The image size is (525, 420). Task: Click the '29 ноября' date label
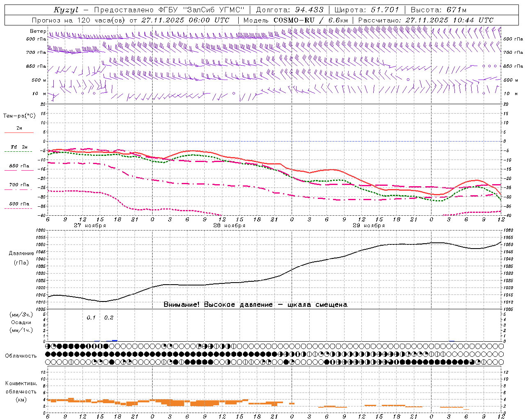click(x=369, y=226)
